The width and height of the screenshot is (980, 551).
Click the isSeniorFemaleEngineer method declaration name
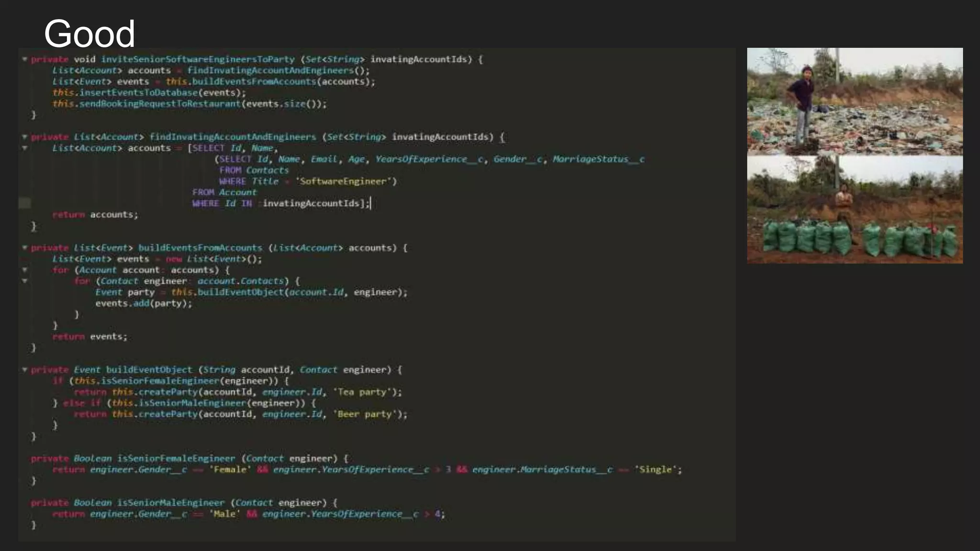176,458
